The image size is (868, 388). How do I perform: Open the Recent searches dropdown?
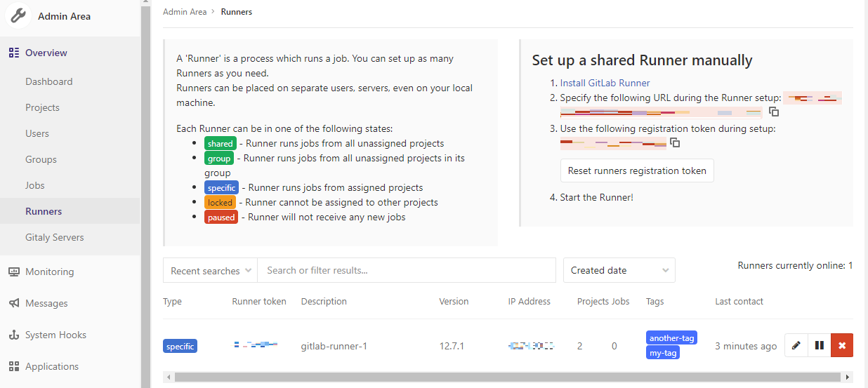click(210, 270)
